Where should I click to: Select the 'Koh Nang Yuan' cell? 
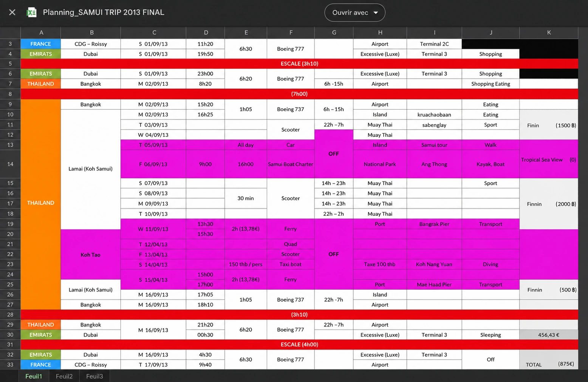click(x=434, y=264)
